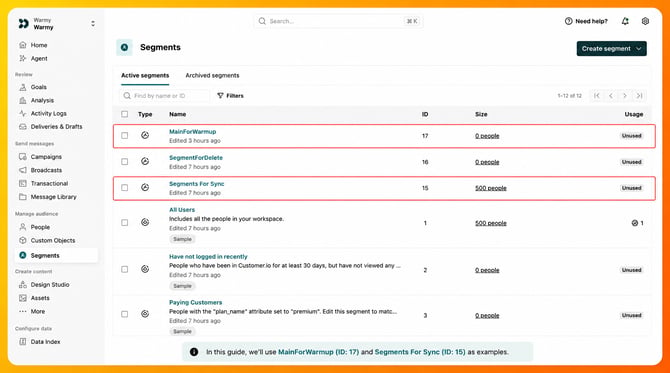Toggle the select-all checkbox in table header

[124, 114]
